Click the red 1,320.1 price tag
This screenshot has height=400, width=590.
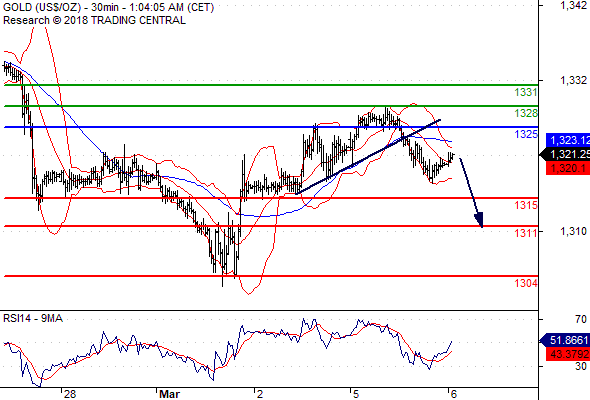(x=568, y=168)
